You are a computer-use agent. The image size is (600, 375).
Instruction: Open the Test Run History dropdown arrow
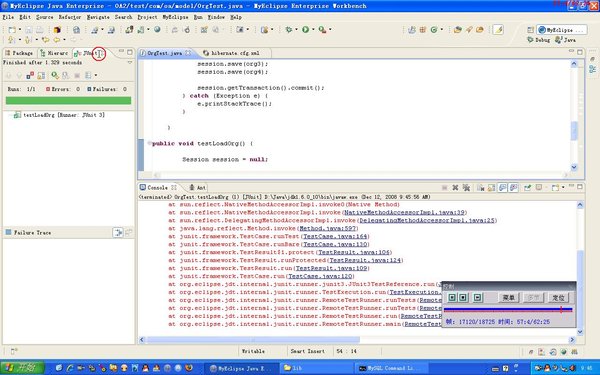click(x=96, y=75)
